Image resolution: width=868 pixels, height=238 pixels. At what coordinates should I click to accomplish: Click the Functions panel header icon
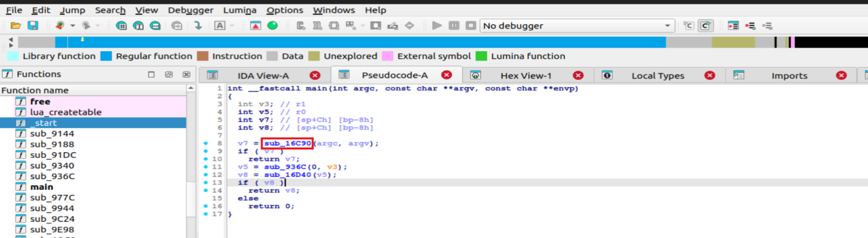click(x=8, y=74)
